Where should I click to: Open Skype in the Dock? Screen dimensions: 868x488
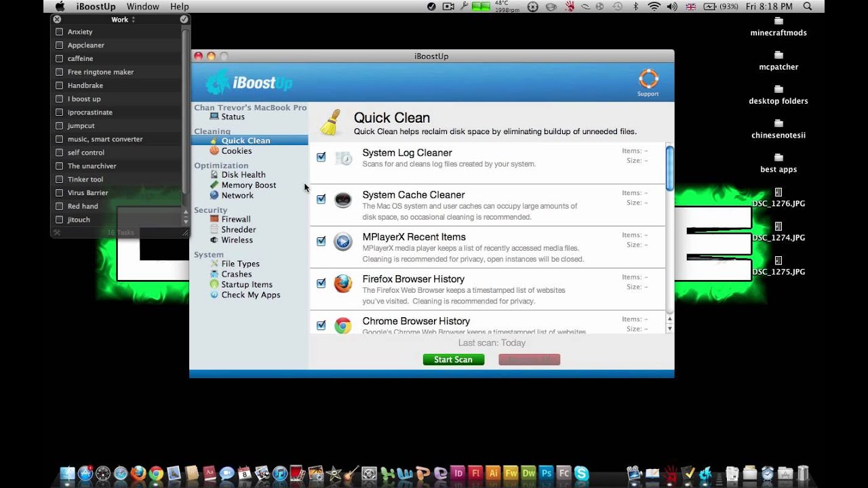click(x=582, y=474)
